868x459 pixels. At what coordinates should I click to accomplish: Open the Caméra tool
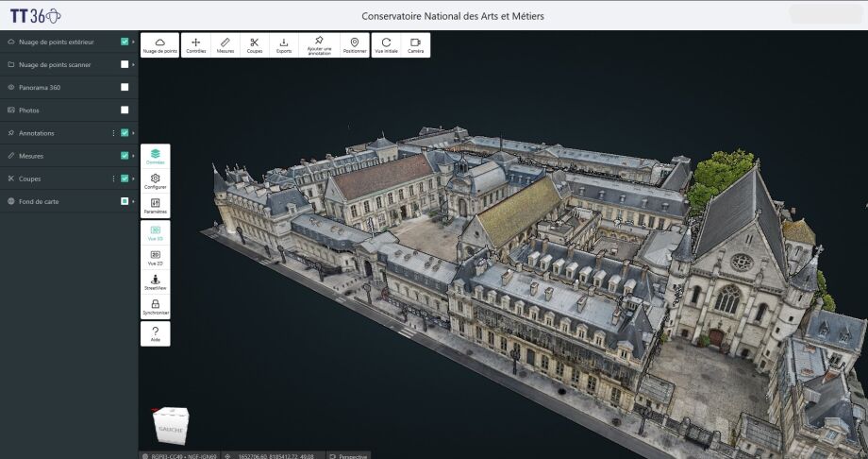point(415,44)
